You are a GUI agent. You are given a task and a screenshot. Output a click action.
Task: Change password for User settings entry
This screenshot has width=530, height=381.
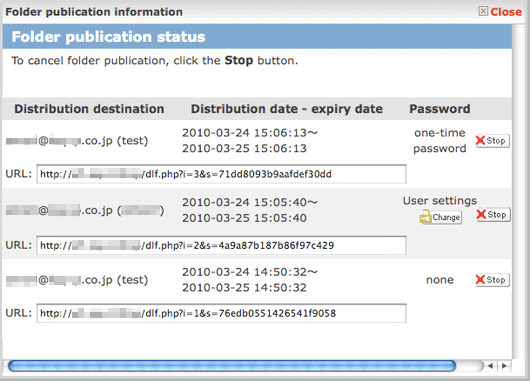pos(440,217)
